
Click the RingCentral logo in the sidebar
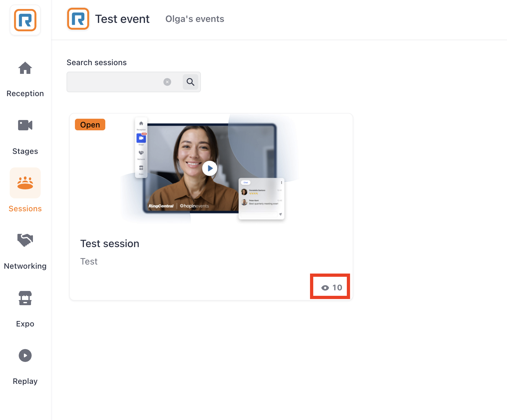25,20
